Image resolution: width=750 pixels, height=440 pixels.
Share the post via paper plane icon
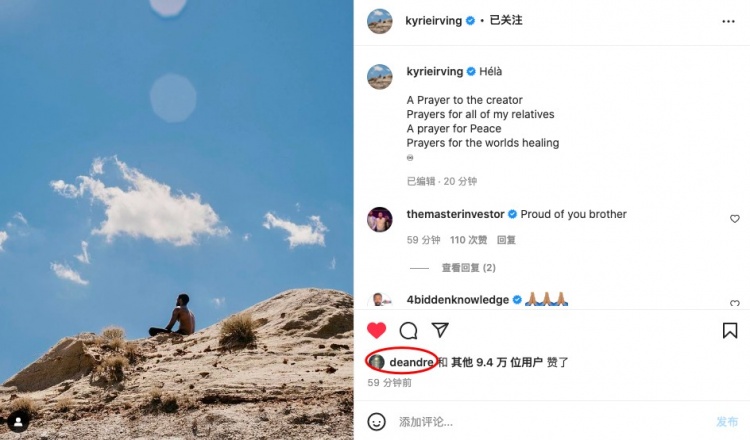coord(440,330)
